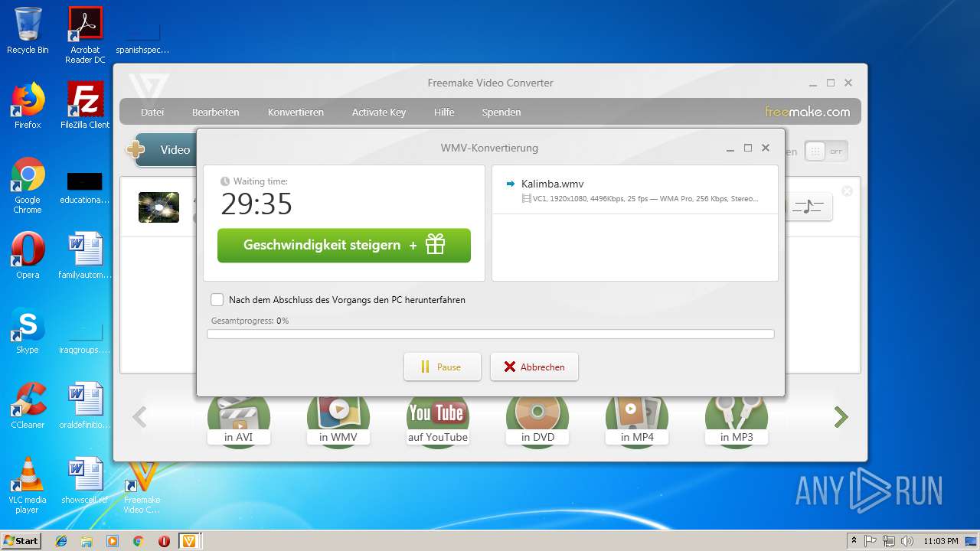Select Kalimba.wmv in conversion list
The image size is (980, 551).
[635, 191]
